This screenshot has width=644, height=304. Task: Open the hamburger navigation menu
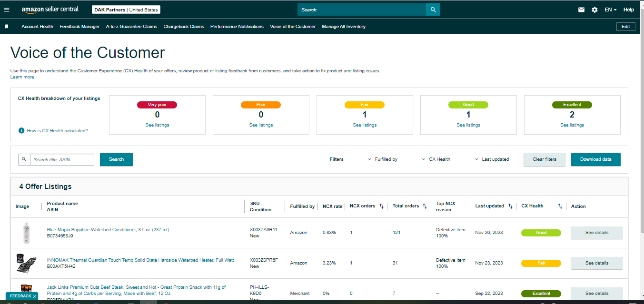click(x=6, y=10)
